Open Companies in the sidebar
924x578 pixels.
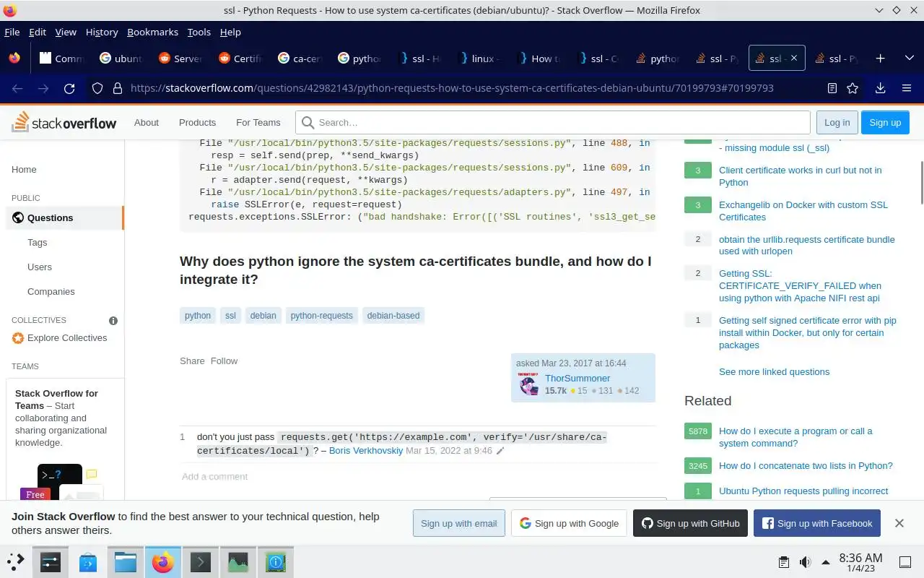point(51,291)
